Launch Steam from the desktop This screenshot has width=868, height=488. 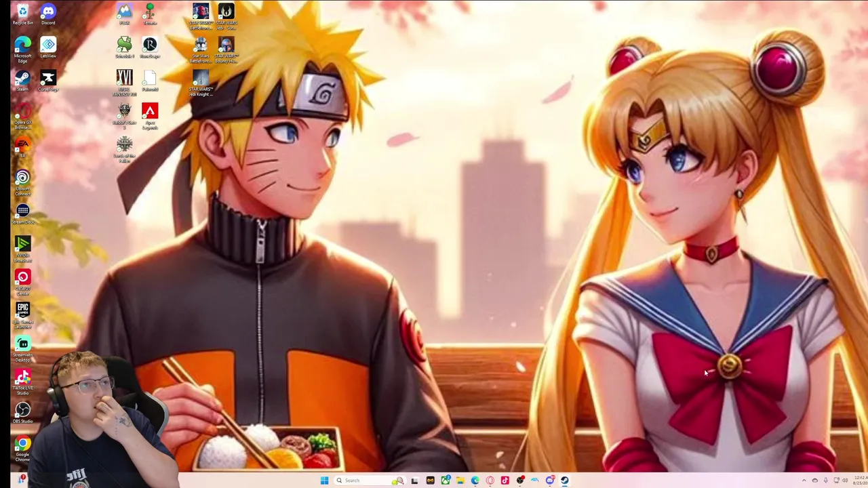[22, 81]
